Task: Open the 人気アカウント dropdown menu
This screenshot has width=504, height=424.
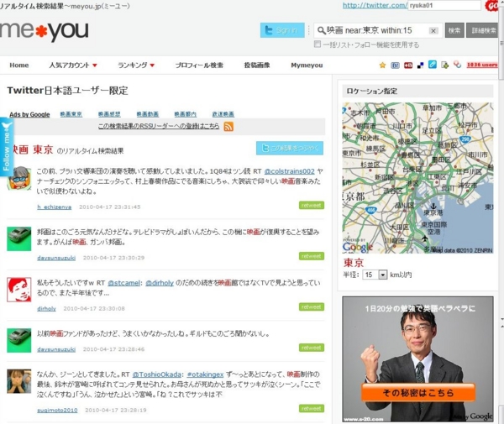Action: coord(73,65)
